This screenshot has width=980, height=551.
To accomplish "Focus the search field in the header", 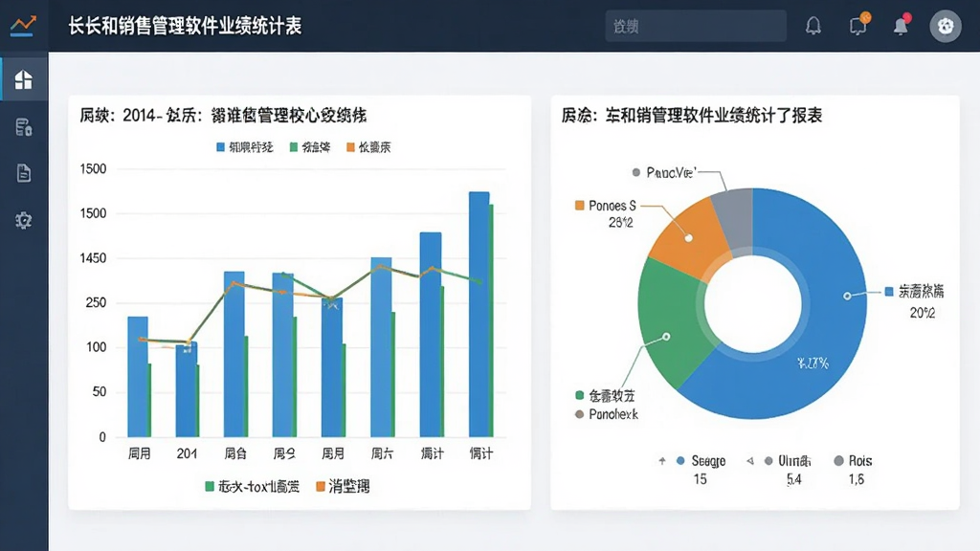I will coord(696,26).
